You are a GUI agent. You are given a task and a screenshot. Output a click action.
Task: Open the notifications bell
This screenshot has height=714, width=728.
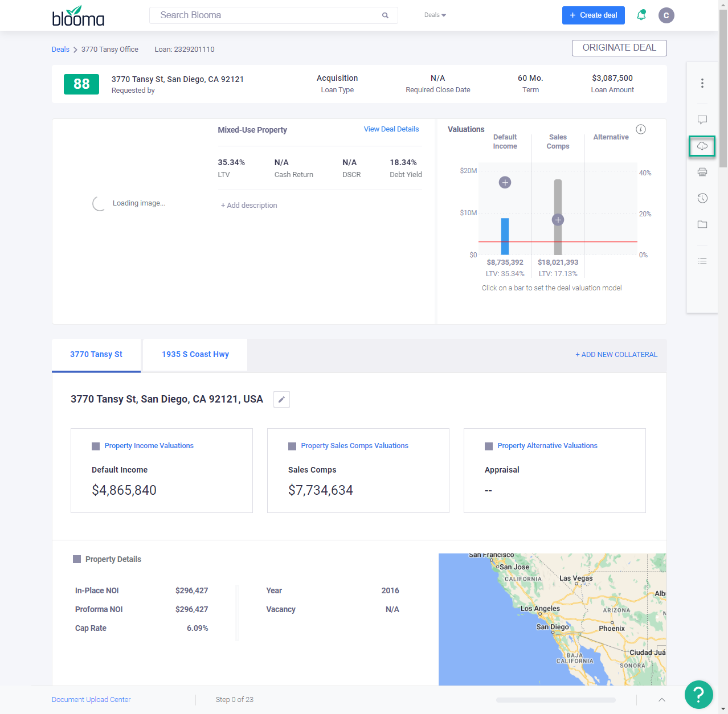tap(641, 15)
